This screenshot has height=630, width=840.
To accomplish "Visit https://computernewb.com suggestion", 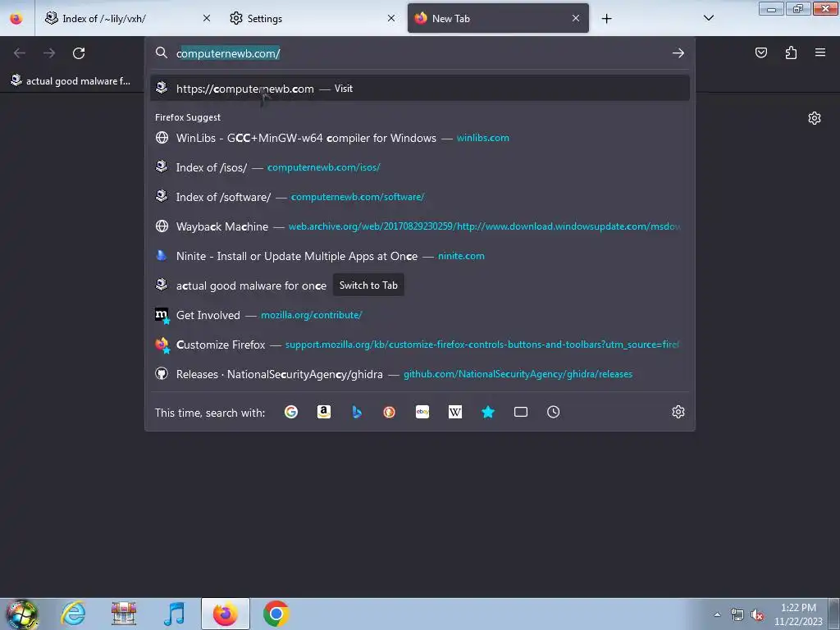I will (420, 89).
